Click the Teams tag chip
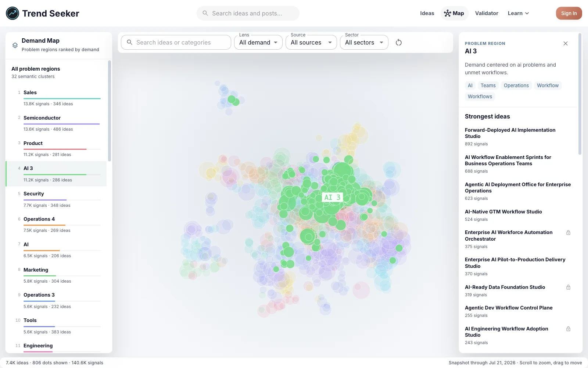 click(488, 85)
